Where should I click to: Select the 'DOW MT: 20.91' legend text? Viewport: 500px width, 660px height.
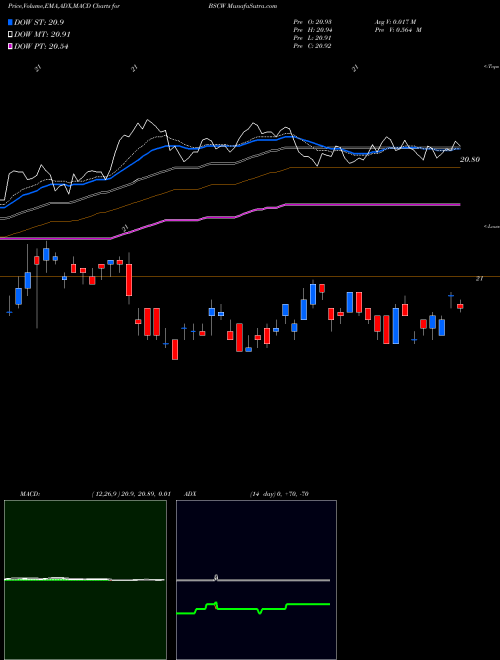(x=42, y=35)
